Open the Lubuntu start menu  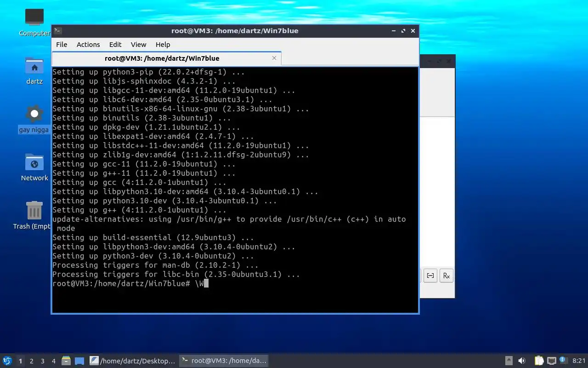pos(7,361)
